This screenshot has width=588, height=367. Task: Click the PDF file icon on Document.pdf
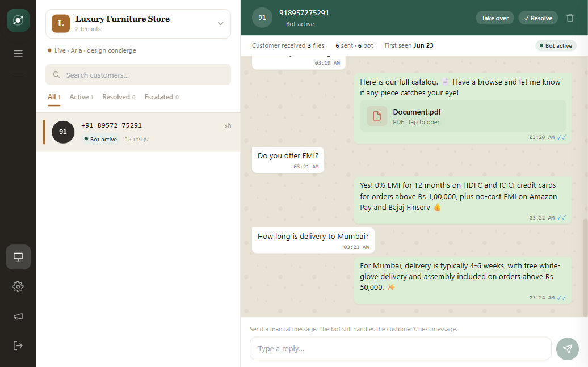click(x=377, y=116)
